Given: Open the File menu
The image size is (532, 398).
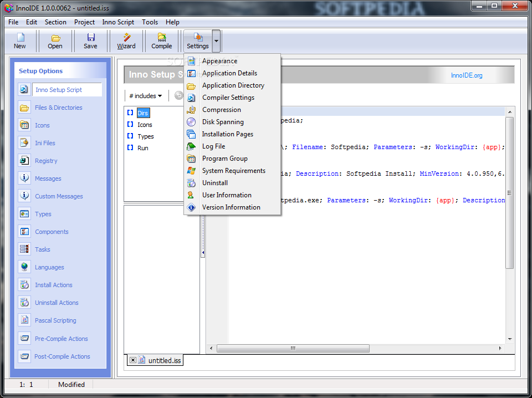Looking at the screenshot, I should pyautogui.click(x=13, y=22).
